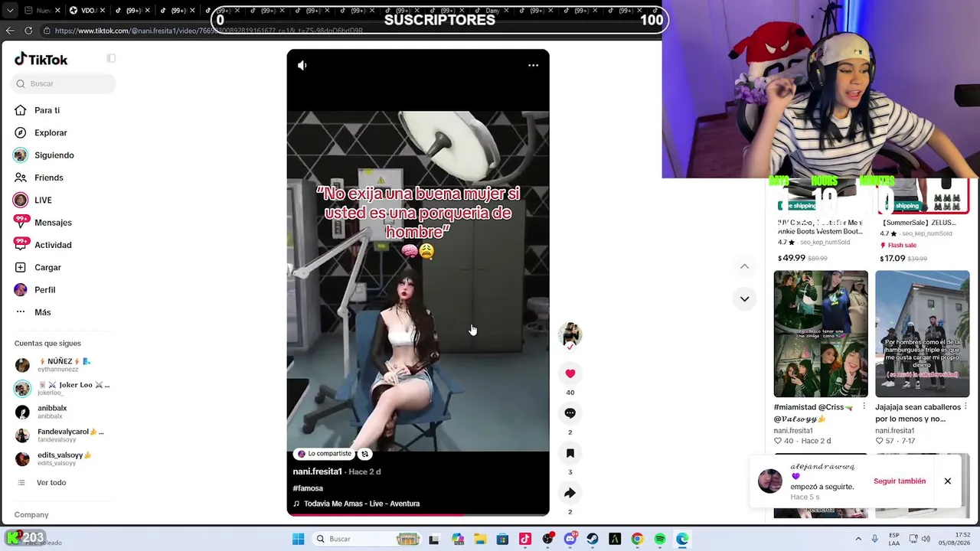
Task: Open author avatar beside the video
Action: (570, 334)
